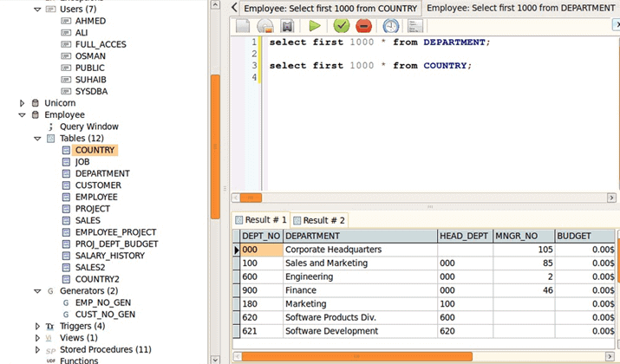Expand the Views (1) node

pos(37,338)
